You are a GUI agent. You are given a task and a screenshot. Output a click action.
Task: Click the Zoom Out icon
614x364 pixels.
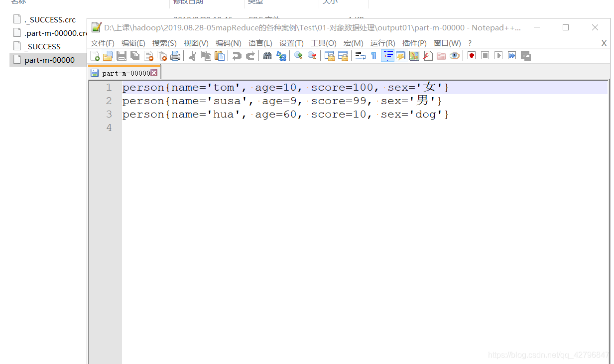(x=312, y=56)
